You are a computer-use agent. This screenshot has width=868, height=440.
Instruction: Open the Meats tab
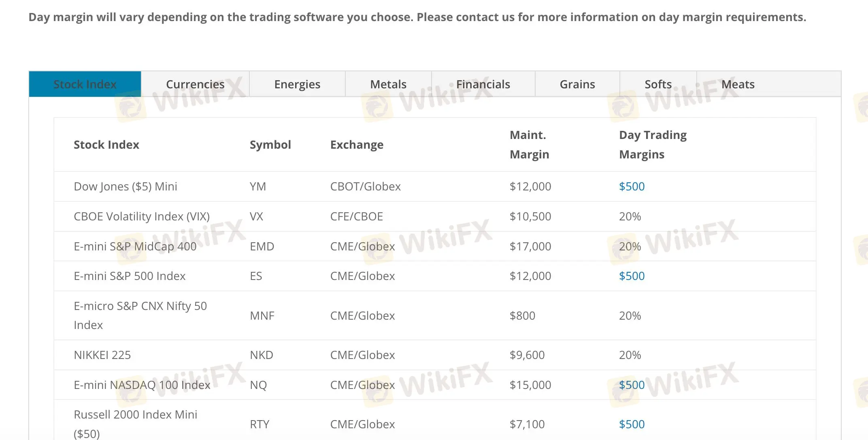(x=738, y=84)
